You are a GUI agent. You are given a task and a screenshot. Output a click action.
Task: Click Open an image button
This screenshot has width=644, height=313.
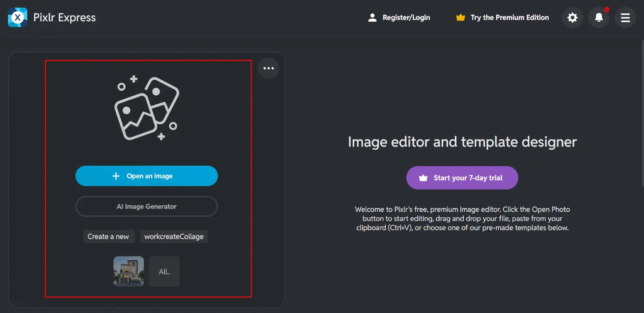146,176
